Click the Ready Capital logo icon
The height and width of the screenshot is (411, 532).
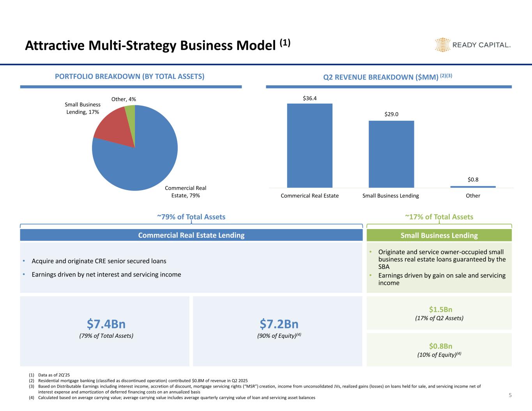442,45
